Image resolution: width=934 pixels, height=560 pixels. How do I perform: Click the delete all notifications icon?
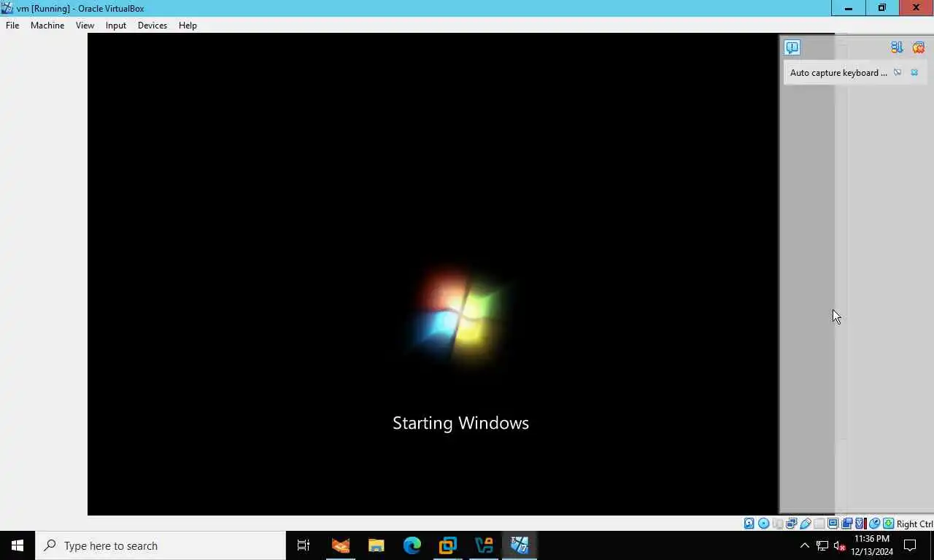[x=918, y=47]
